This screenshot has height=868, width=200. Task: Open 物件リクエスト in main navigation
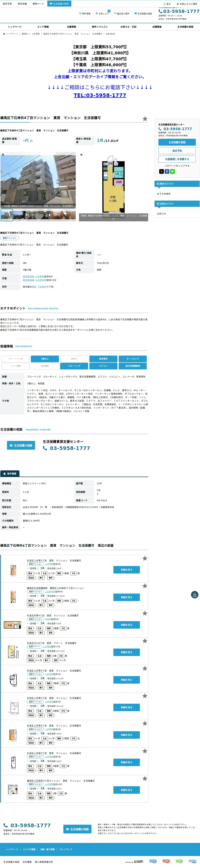(x=100, y=27)
